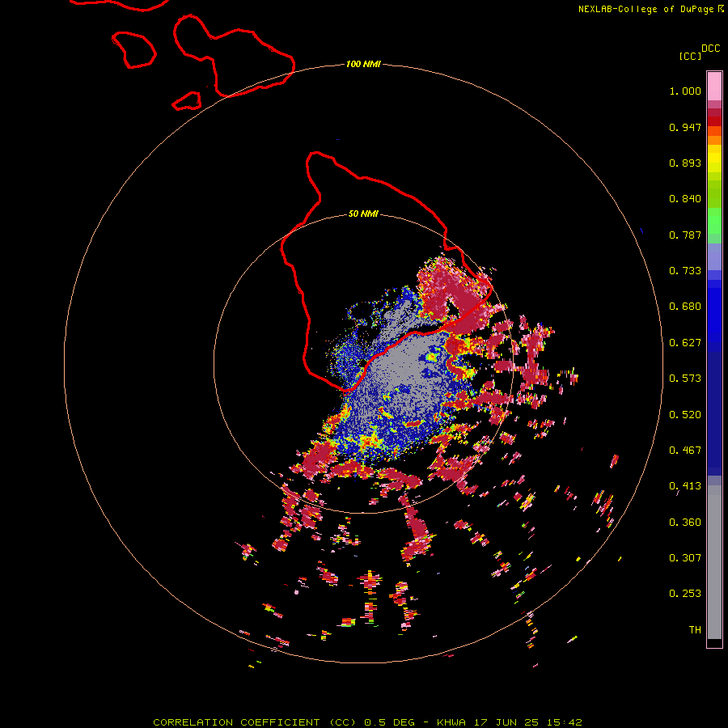The width and height of the screenshot is (728, 728).
Task: Click the 0.467 scale value
Action: pyautogui.click(x=685, y=451)
